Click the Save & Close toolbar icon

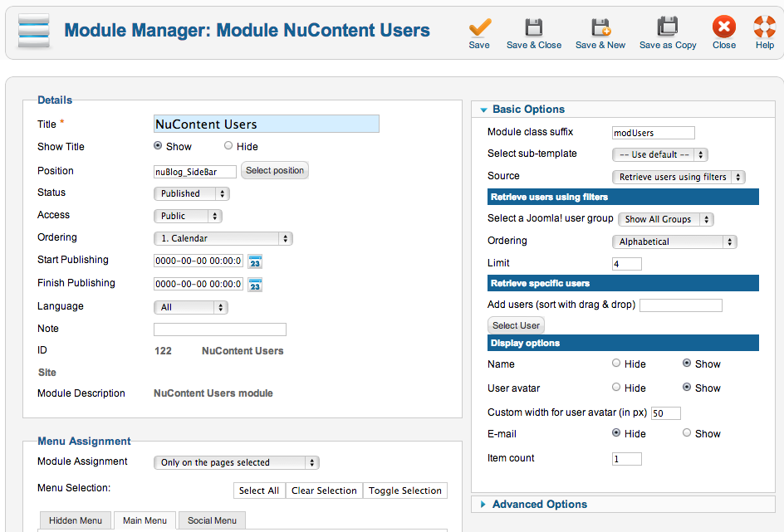coord(534,32)
